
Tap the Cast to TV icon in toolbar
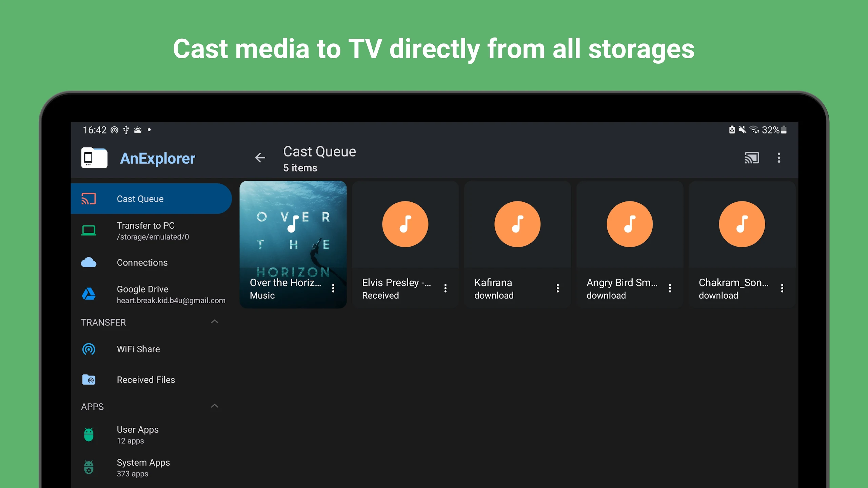[751, 158]
